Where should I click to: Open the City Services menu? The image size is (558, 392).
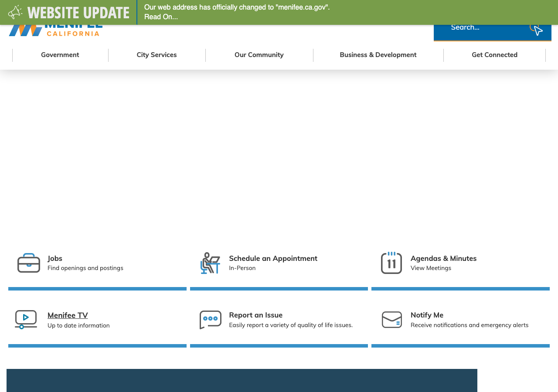(x=157, y=55)
